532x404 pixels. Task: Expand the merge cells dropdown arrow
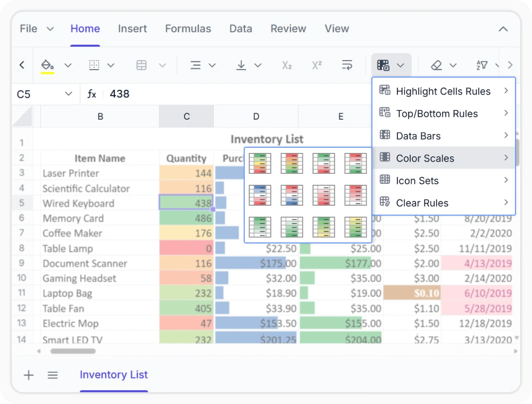pyautogui.click(x=162, y=65)
